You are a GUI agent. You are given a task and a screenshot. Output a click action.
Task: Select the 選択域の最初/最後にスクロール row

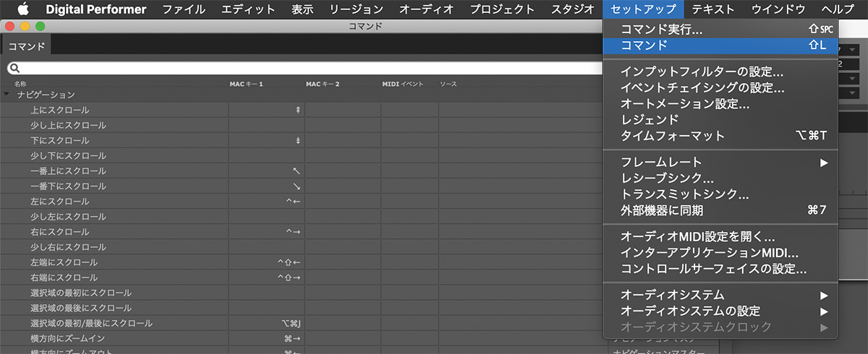pos(301,323)
